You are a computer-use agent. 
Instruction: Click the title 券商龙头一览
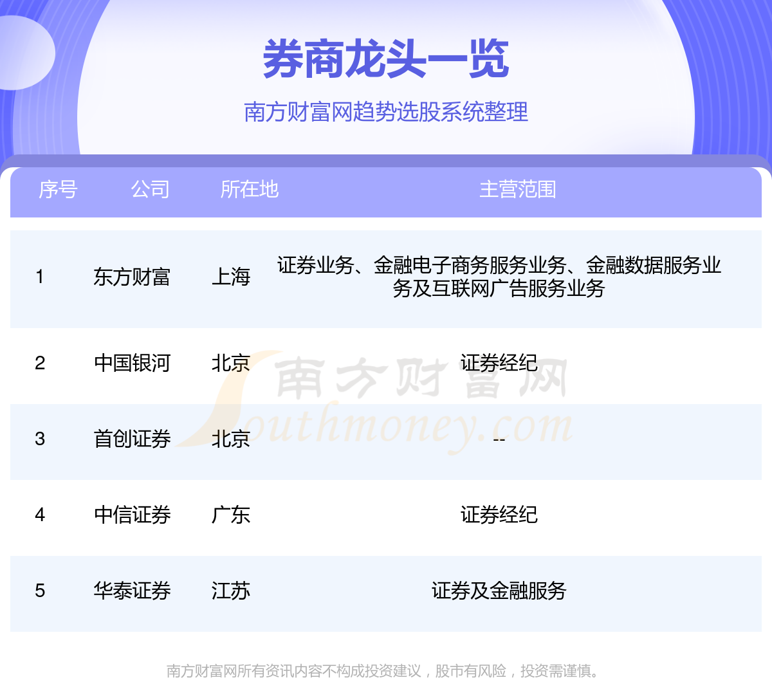pos(386,59)
